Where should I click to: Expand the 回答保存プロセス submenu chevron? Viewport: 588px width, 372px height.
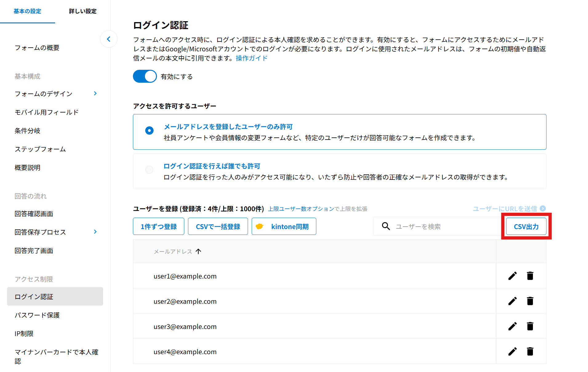95,232
